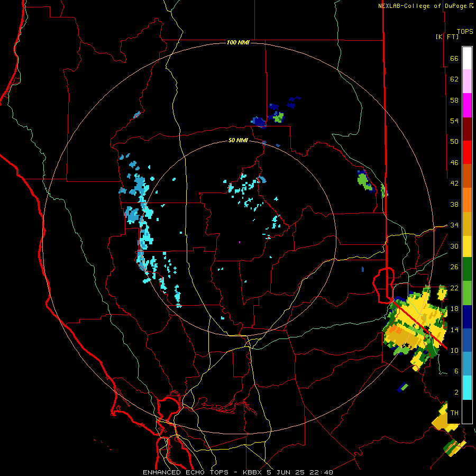Click the 42 value on the legend
Screen dimensions: 476x476
(x=454, y=184)
